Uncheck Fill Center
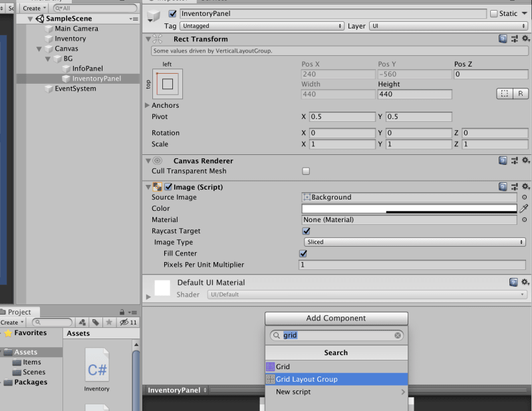 (303, 253)
